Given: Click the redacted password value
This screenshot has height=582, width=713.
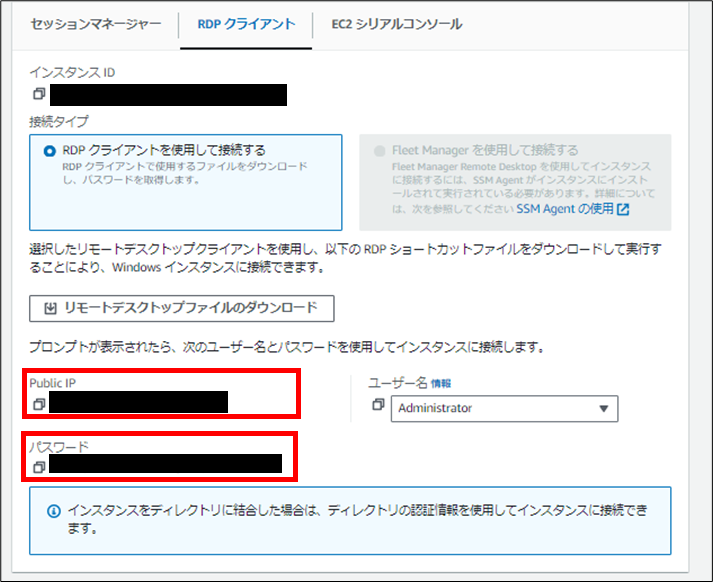Looking at the screenshot, I should [166, 463].
